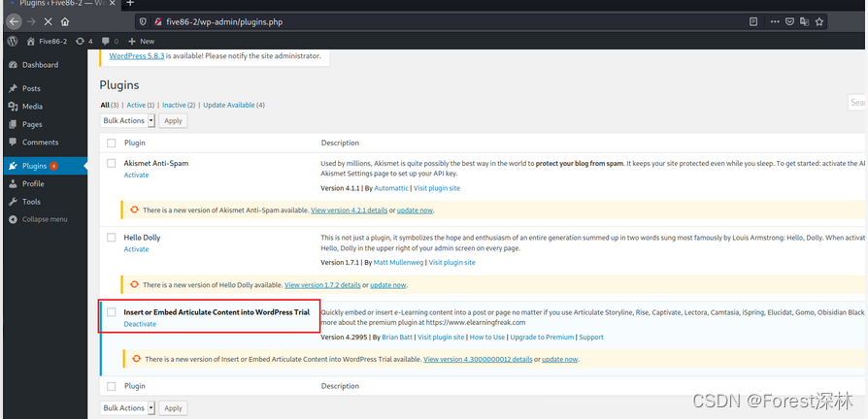The width and height of the screenshot is (868, 419).
Task: Click the plugin search field
Action: [857, 102]
